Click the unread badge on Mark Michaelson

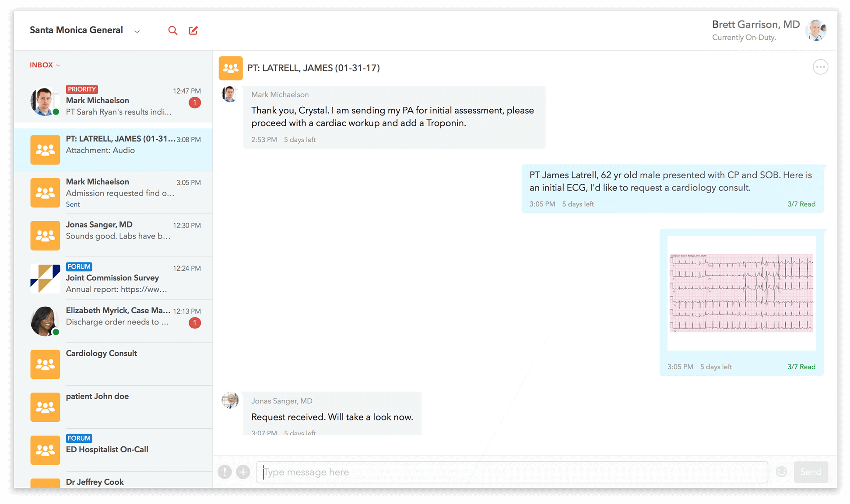click(x=195, y=103)
